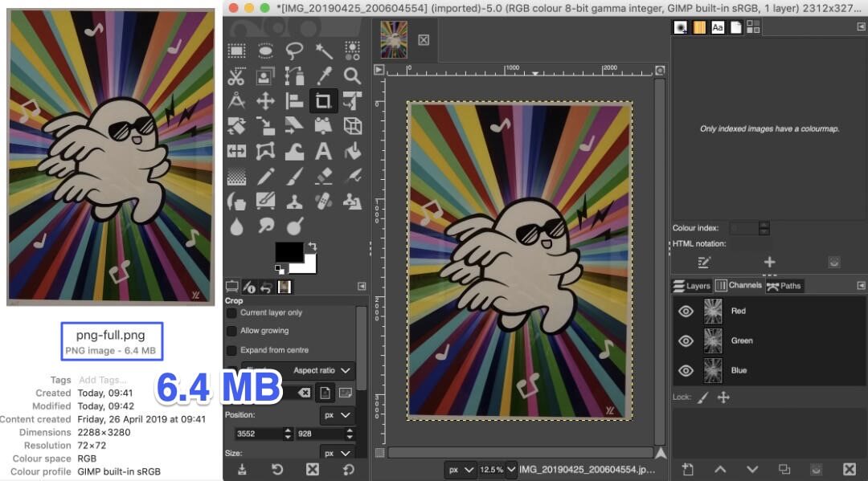
Task: Select the Scissors Select tool
Action: 236,76
